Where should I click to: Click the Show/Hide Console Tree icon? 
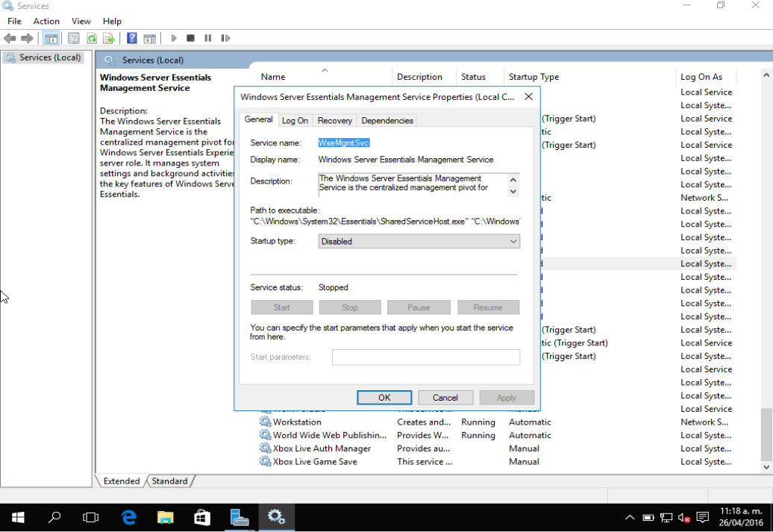[x=51, y=38]
